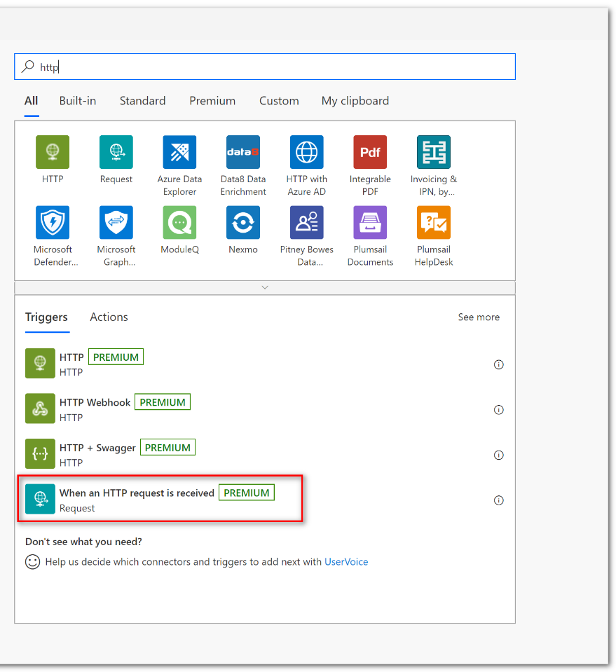
Task: Select the Pitney Bowes Data connector
Action: [x=306, y=222]
